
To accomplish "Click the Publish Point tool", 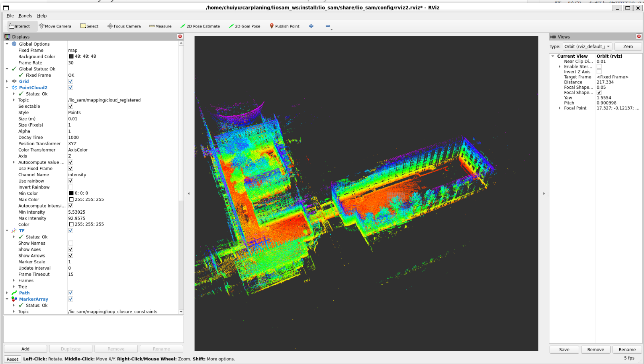I will click(284, 26).
